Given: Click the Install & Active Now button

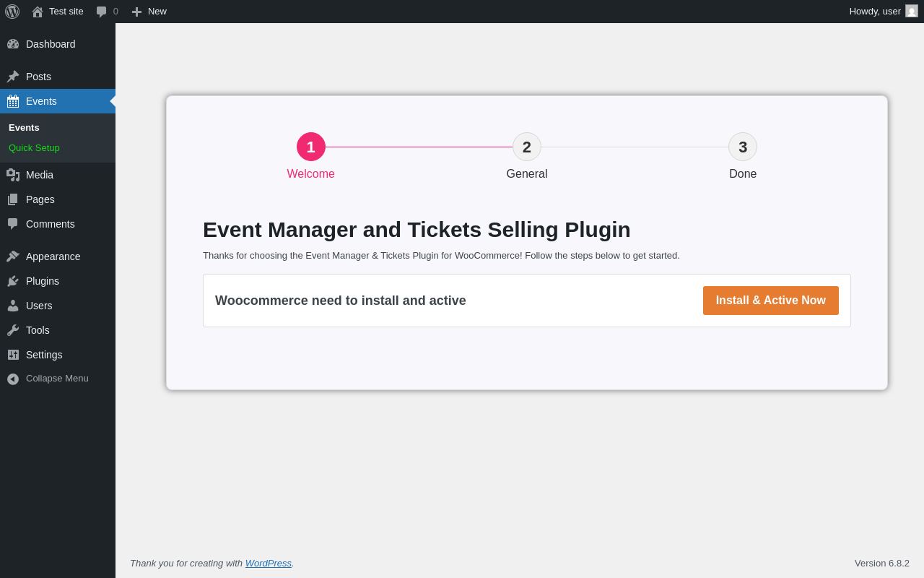Looking at the screenshot, I should [771, 301].
